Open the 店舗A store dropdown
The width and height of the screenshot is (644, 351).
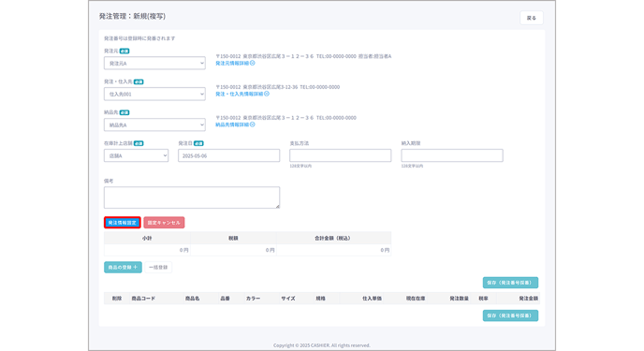(x=136, y=155)
